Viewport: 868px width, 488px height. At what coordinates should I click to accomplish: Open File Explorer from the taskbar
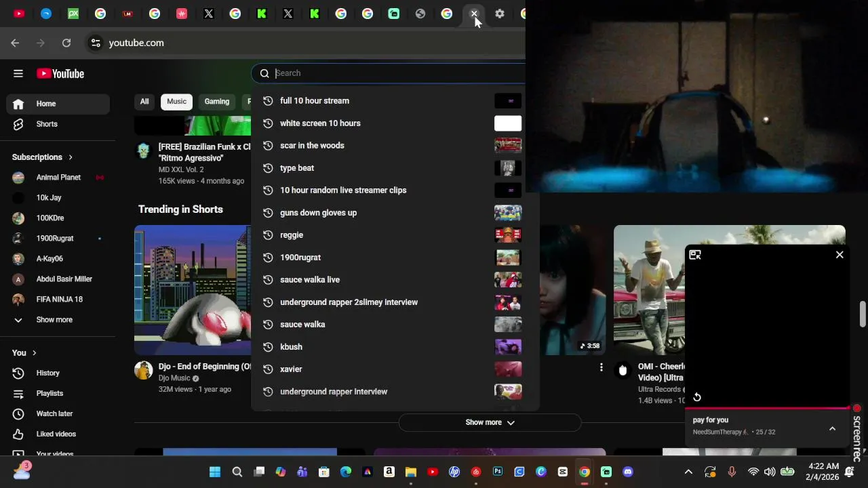[411, 472]
